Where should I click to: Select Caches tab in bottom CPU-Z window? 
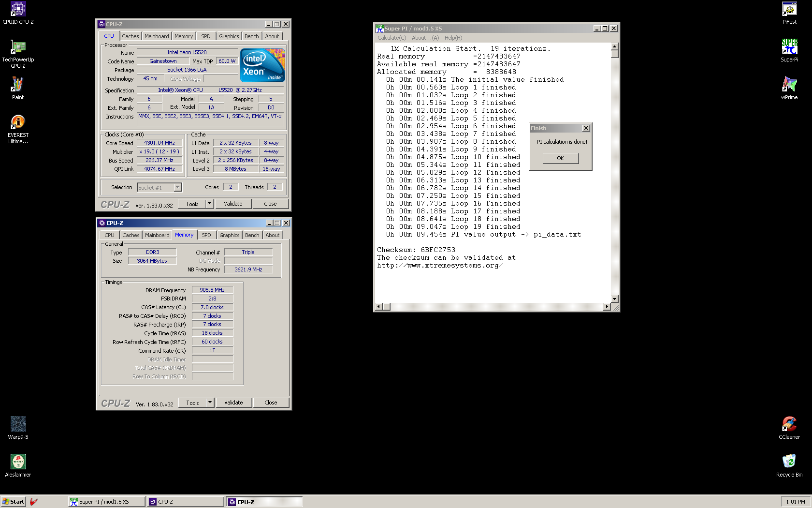click(x=131, y=235)
